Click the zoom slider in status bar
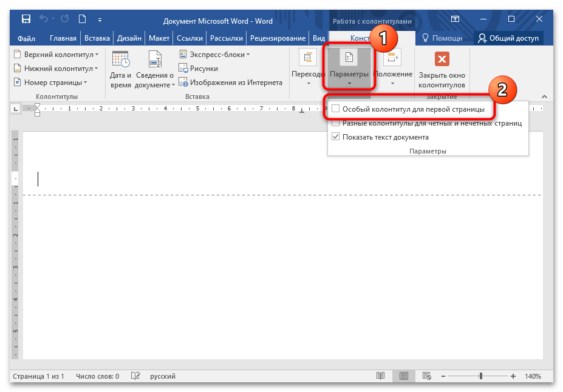 coord(480,376)
